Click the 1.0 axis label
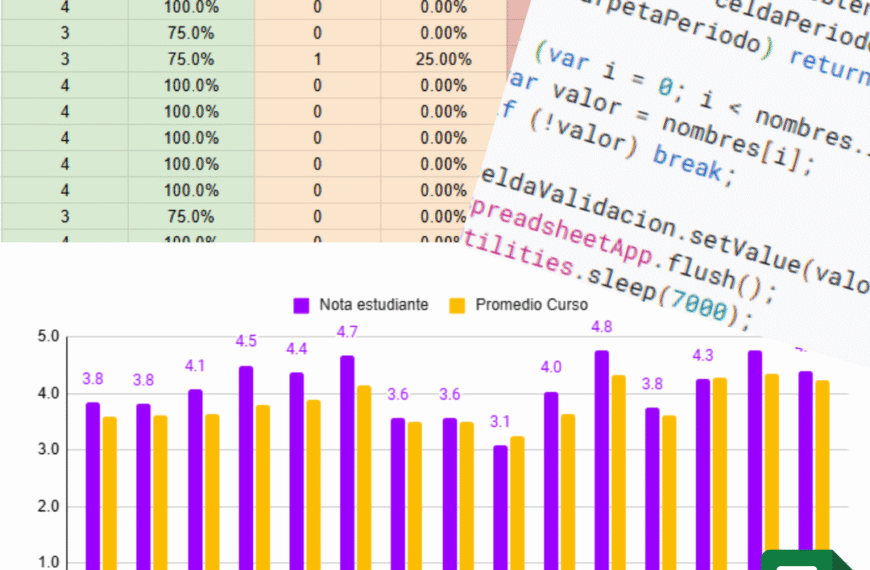The height and width of the screenshot is (570, 870). click(48, 562)
